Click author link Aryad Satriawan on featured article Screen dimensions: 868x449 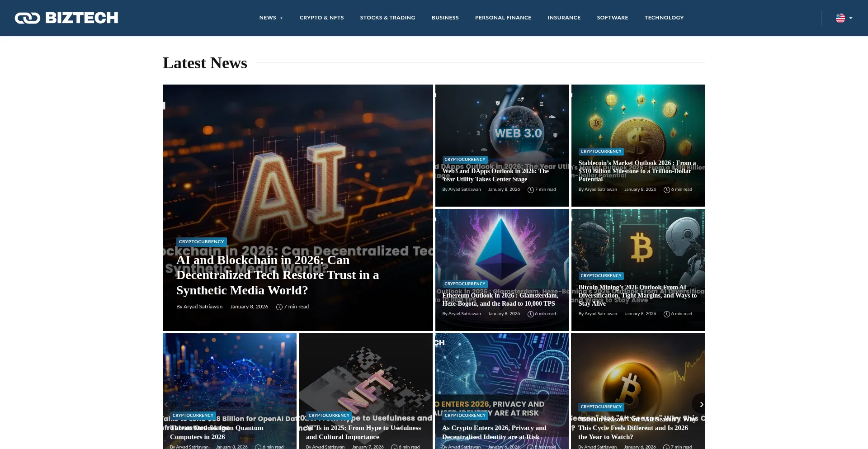pos(203,307)
